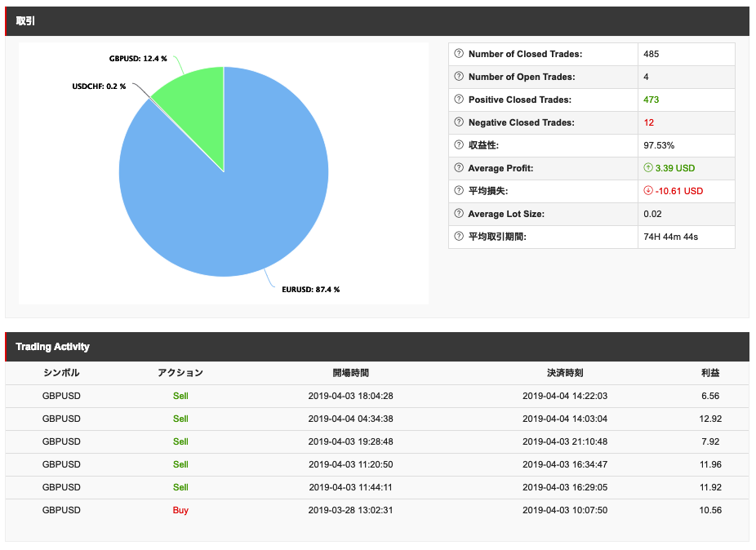Click help icon beside 収益性
The height and width of the screenshot is (550, 756).
tap(459, 144)
